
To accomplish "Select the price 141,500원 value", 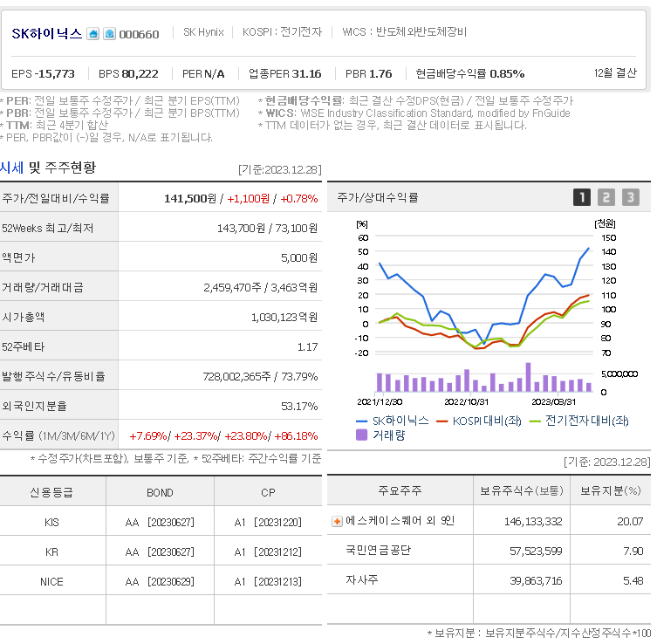I will click(190, 198).
